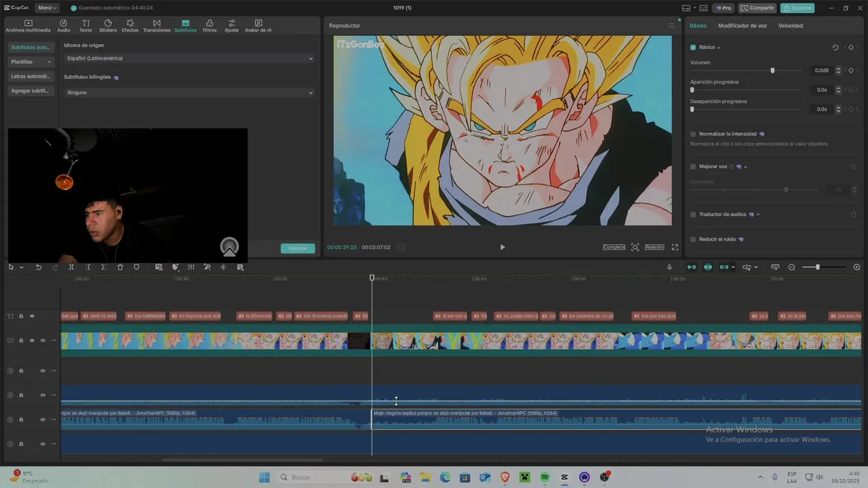The image size is (868, 488).
Task: Open the Archivos multimedia panel
Action: pyautogui.click(x=28, y=26)
